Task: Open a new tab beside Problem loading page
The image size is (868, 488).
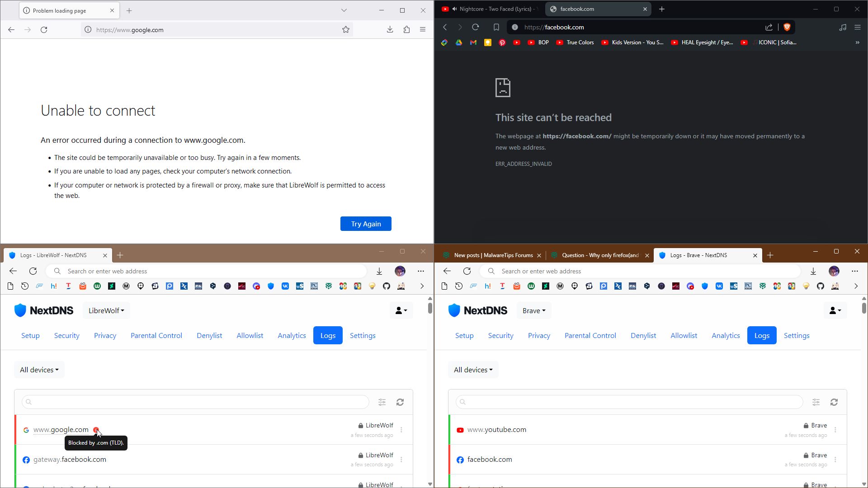Action: coord(129,10)
